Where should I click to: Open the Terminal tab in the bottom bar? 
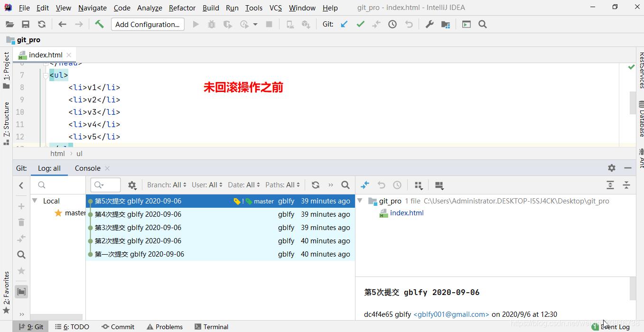(x=212, y=327)
